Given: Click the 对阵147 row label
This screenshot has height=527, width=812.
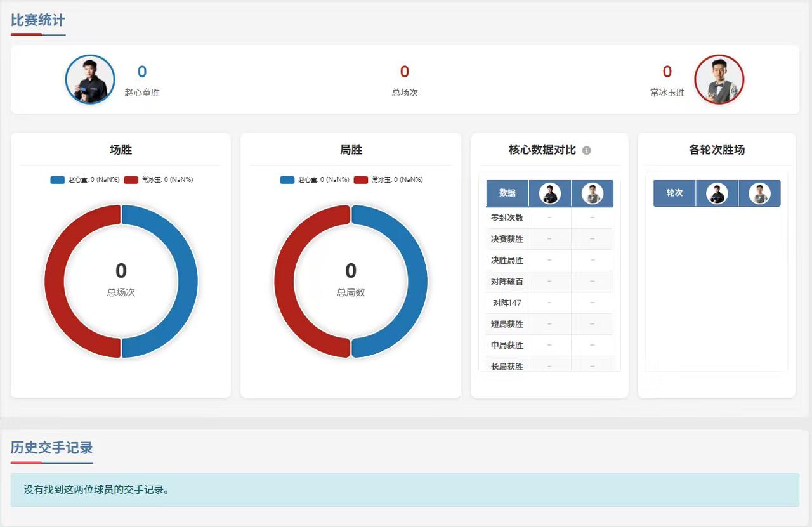Looking at the screenshot, I should pos(507,303).
